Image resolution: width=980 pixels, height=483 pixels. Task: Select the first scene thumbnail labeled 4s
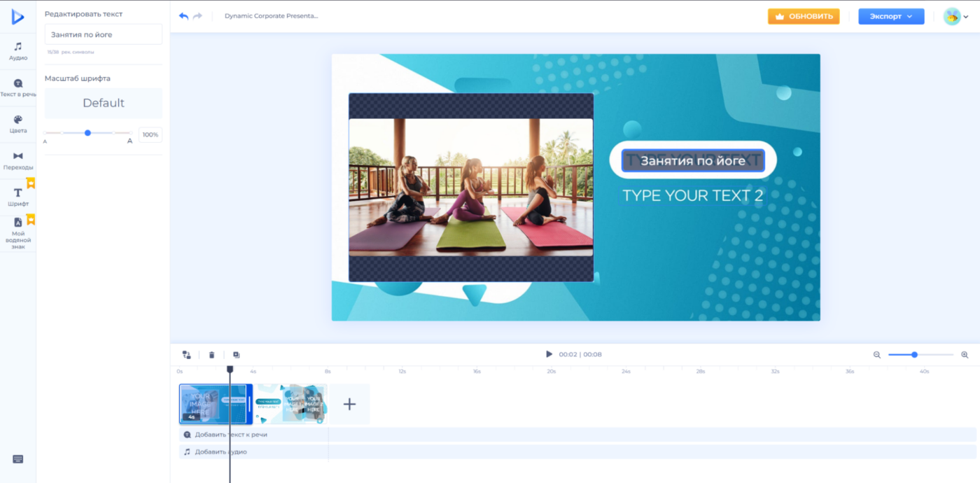(214, 404)
